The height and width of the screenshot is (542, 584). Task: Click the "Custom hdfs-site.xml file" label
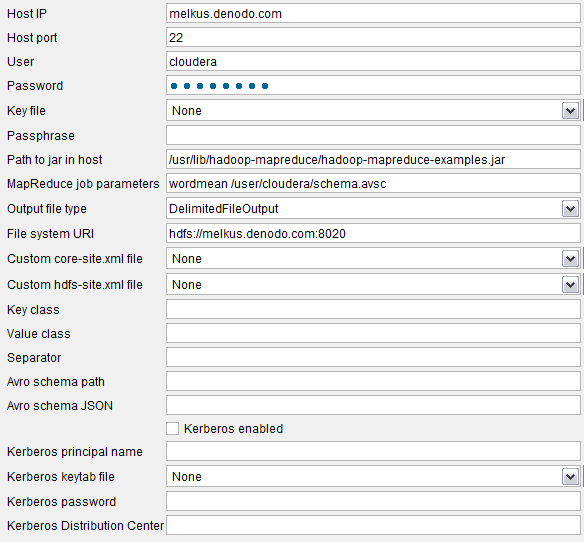tap(74, 285)
